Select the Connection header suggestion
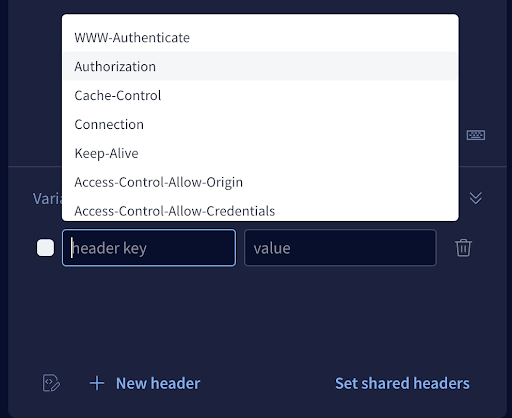The height and width of the screenshot is (418, 512). 260,124
